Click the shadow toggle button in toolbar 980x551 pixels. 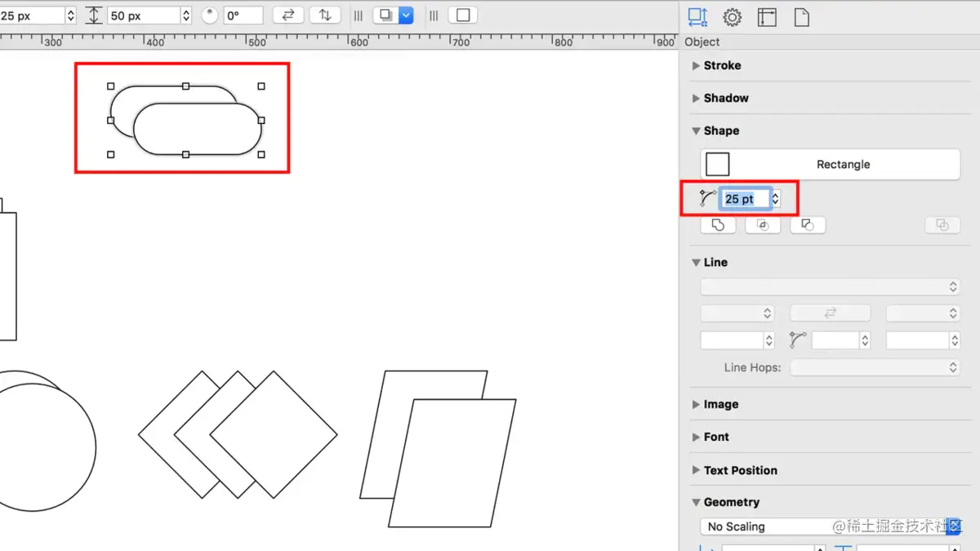click(385, 16)
